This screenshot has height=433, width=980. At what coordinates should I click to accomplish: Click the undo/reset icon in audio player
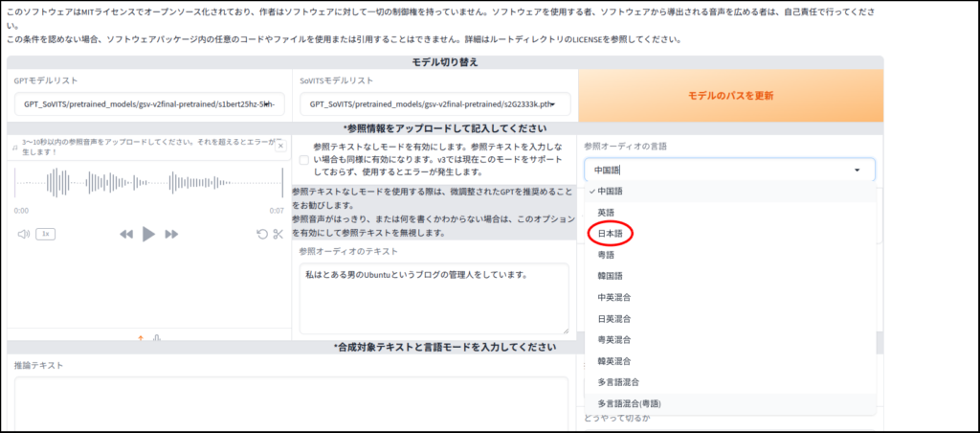(262, 234)
